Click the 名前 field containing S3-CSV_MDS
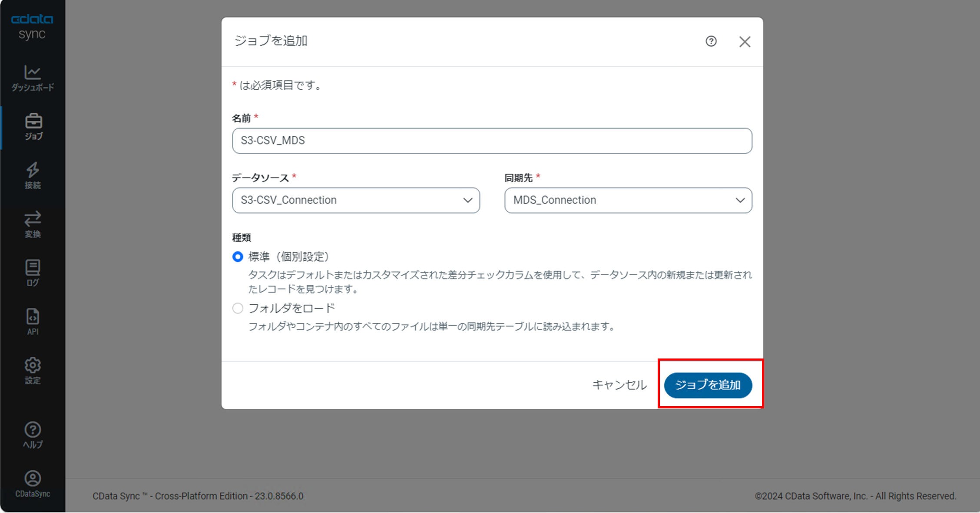 (492, 141)
